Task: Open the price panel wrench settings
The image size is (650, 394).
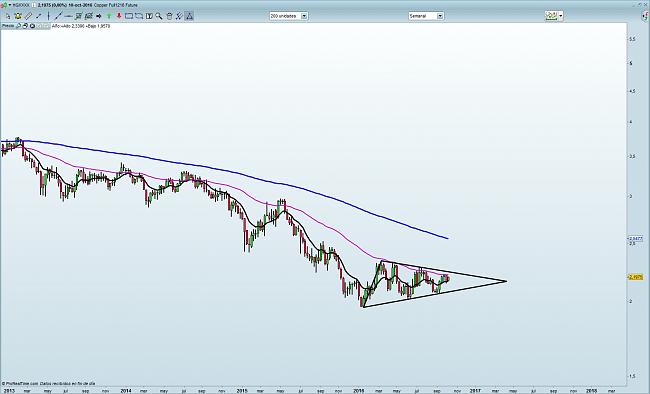Action: [x=19, y=26]
